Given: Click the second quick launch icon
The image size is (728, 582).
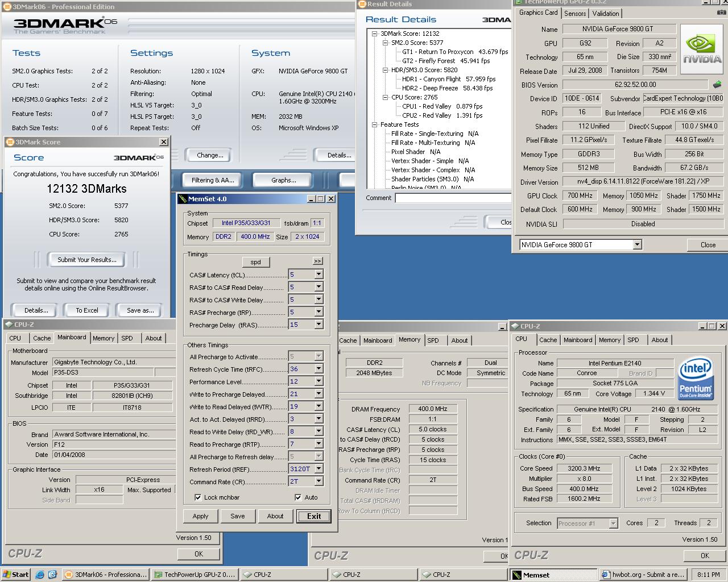Looking at the screenshot, I should coord(52,575).
